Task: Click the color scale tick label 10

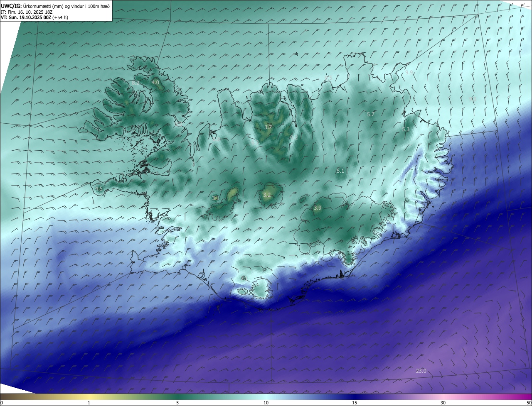Action: [x=266, y=403]
